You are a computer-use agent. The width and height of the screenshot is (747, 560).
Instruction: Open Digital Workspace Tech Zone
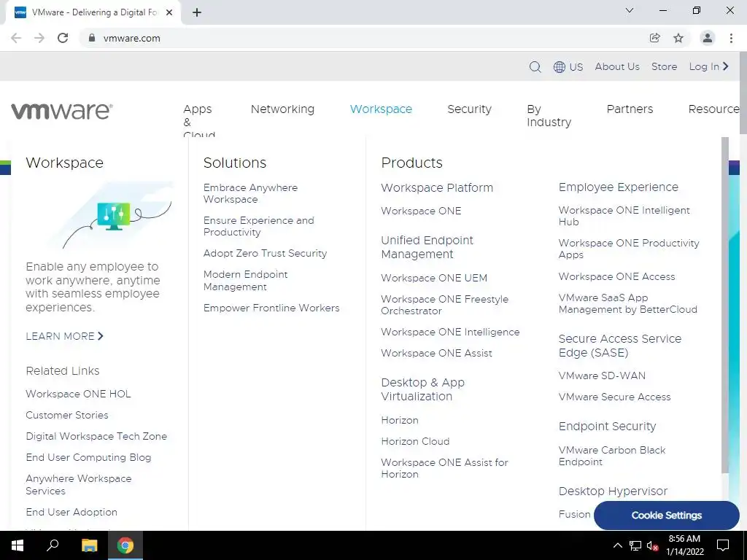[x=96, y=436]
